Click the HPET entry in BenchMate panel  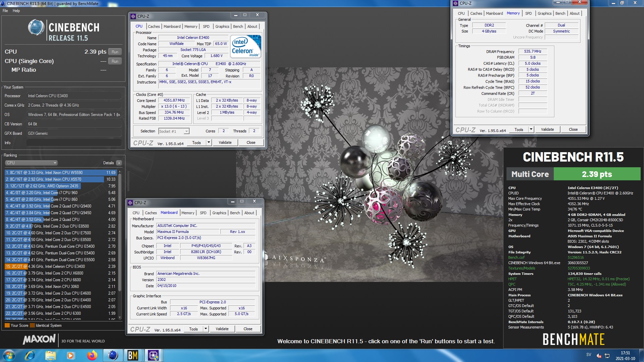512,279
